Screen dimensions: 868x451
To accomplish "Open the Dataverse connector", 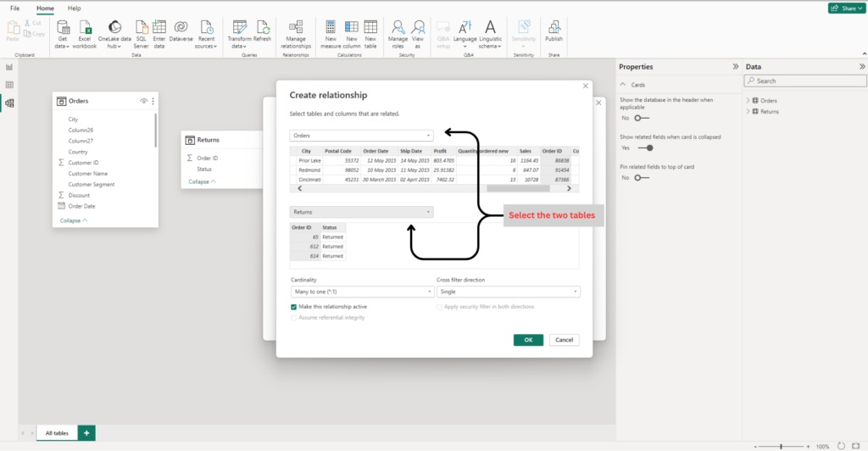I will (181, 31).
